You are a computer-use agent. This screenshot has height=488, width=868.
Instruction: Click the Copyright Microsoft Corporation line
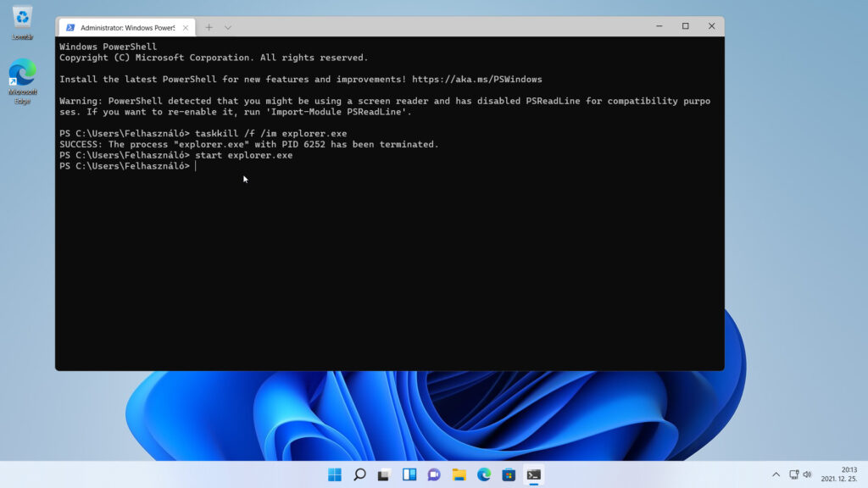(214, 58)
